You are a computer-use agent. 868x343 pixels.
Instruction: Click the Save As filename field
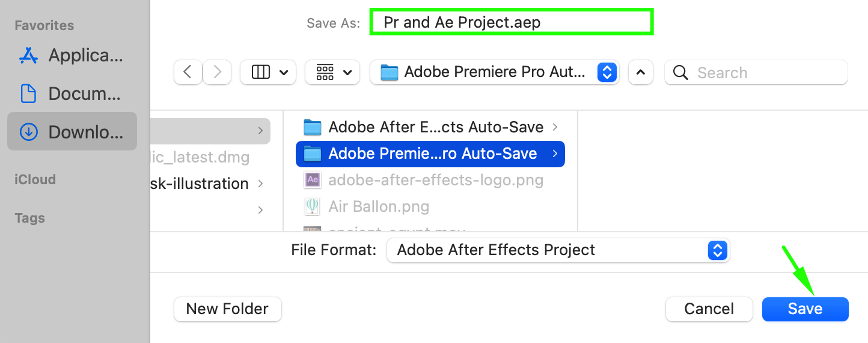click(511, 22)
